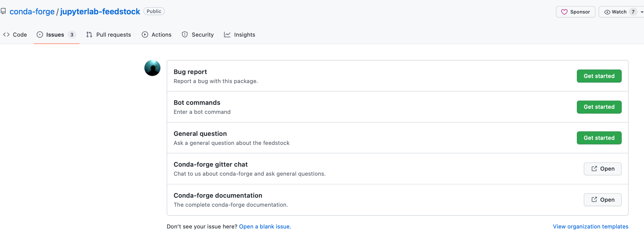Expand the Watch dropdown arrow
Image resolution: width=644 pixels, height=242 pixels.
642,12
